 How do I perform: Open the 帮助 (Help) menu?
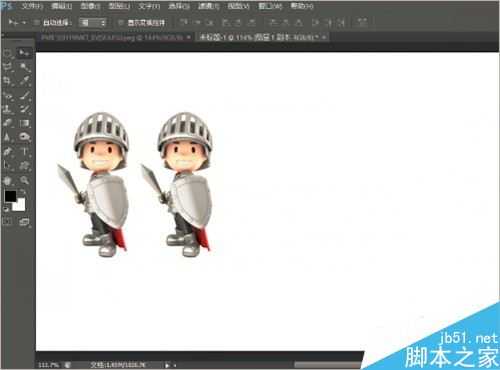pos(302,6)
